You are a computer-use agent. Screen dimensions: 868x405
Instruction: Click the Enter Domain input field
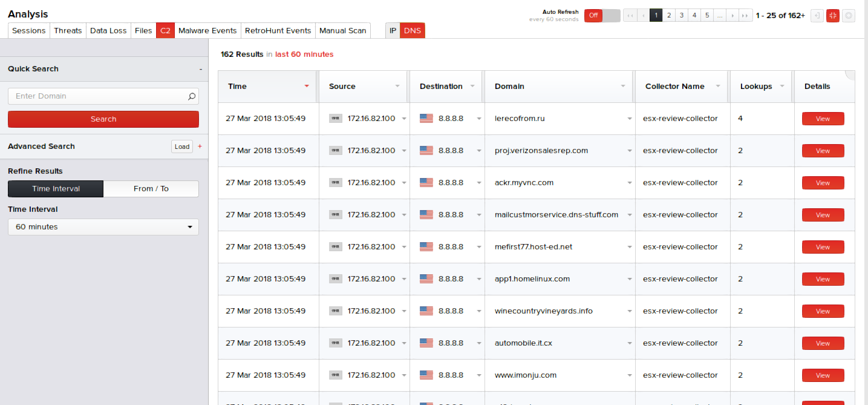coord(97,96)
